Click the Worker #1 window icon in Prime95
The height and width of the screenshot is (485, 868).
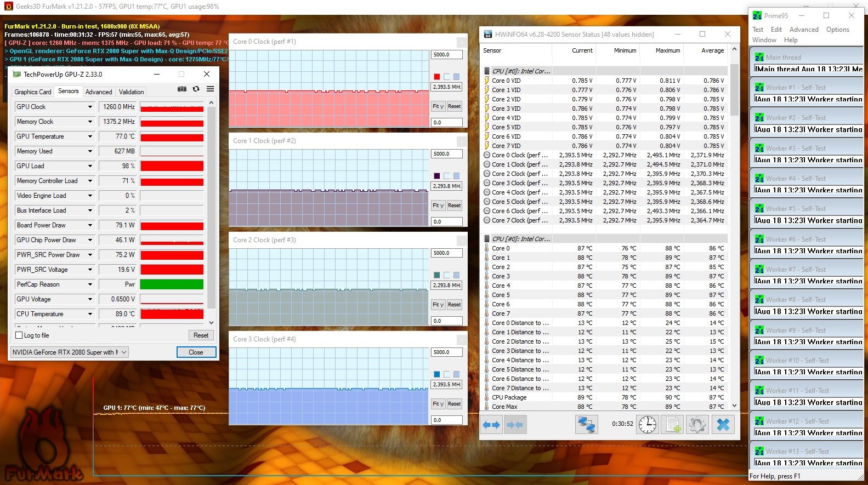[x=759, y=87]
